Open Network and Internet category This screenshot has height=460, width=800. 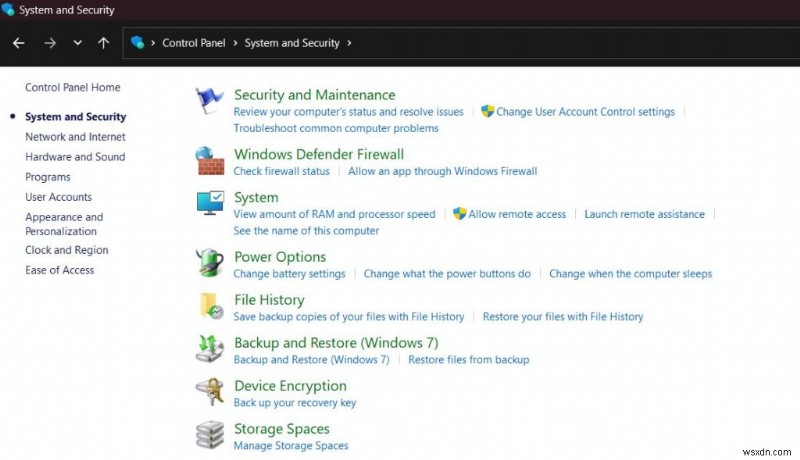(76, 137)
